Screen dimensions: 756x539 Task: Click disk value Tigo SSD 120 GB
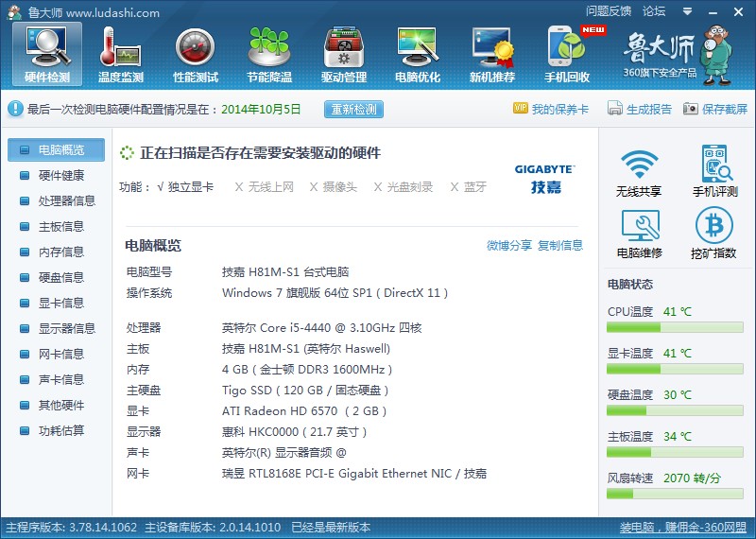click(x=305, y=391)
